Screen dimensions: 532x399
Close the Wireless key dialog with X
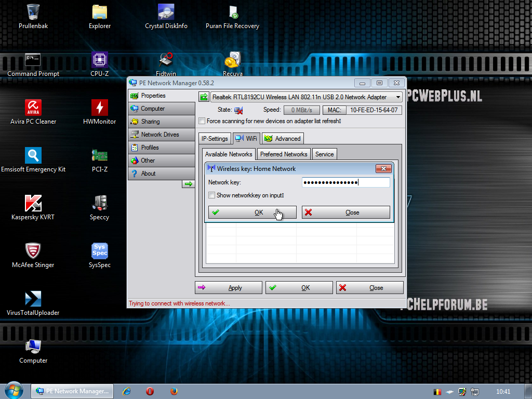pyautogui.click(x=384, y=169)
